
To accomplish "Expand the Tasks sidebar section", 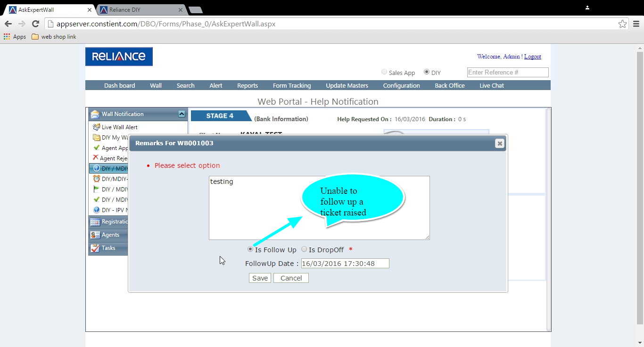I will tap(108, 248).
